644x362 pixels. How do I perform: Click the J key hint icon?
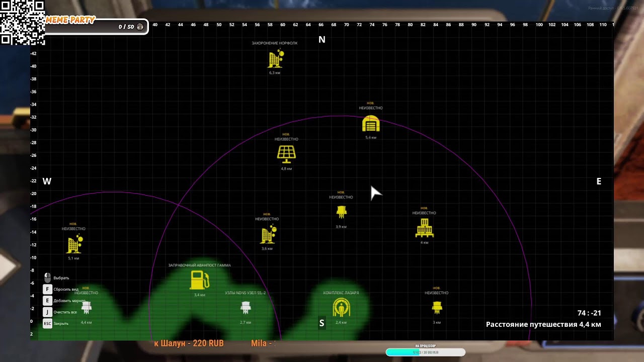click(47, 312)
